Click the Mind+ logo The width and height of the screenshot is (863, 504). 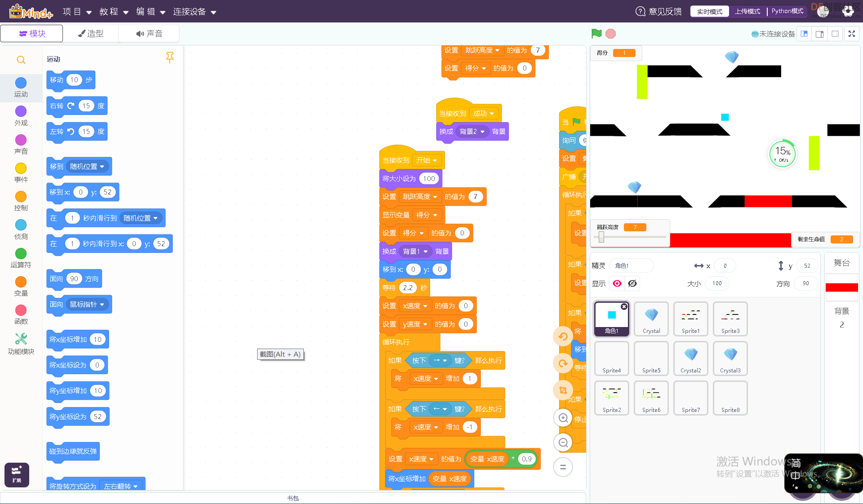pos(31,11)
